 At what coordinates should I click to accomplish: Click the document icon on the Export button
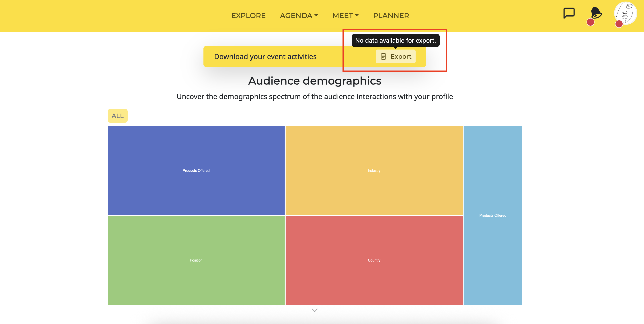[383, 57]
